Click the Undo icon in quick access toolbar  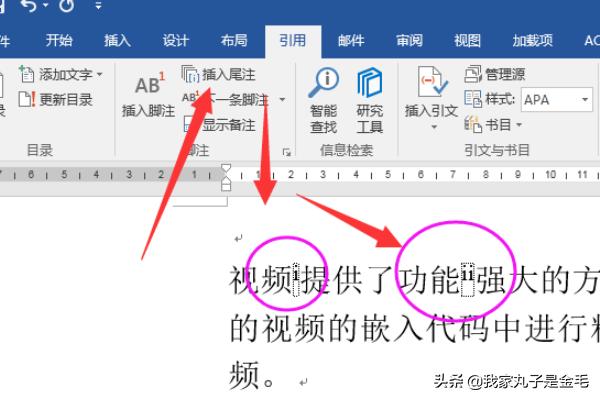pos(29,8)
